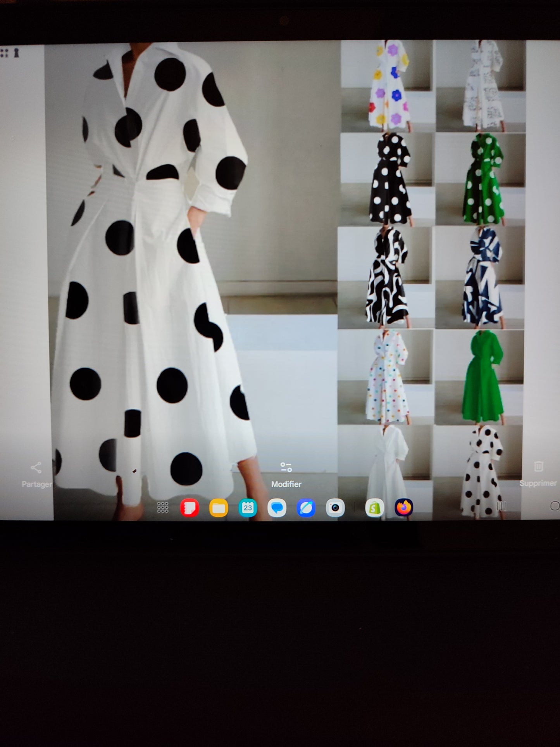Launch Firefox browser from taskbar
This screenshot has width=560, height=747.
pos(404,507)
